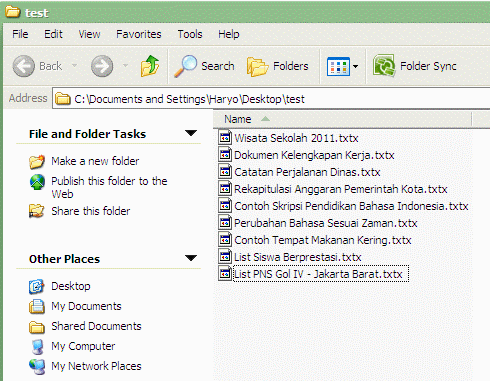Viewport: 490px width, 381px height.
Task: Open the Views dropdown arrow
Action: point(356,66)
